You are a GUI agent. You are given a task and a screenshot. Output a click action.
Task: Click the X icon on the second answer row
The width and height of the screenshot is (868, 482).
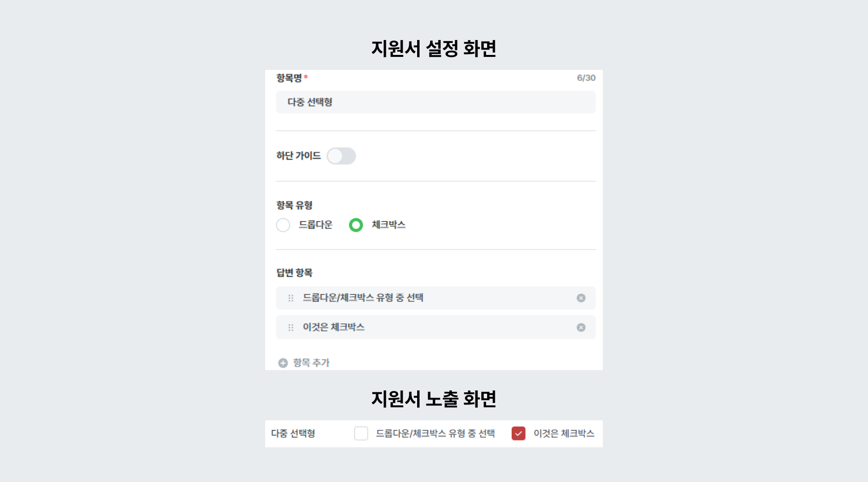click(582, 327)
